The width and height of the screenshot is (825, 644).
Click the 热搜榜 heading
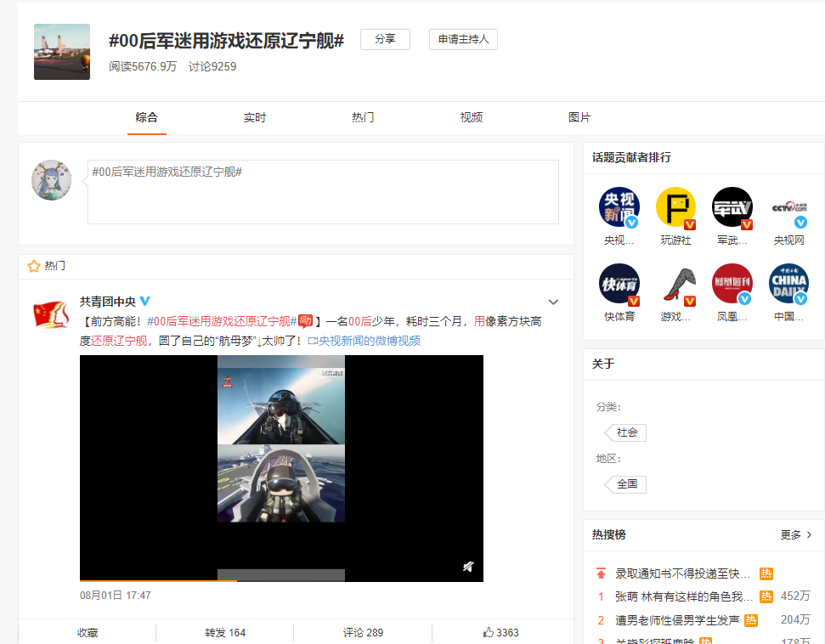click(608, 534)
